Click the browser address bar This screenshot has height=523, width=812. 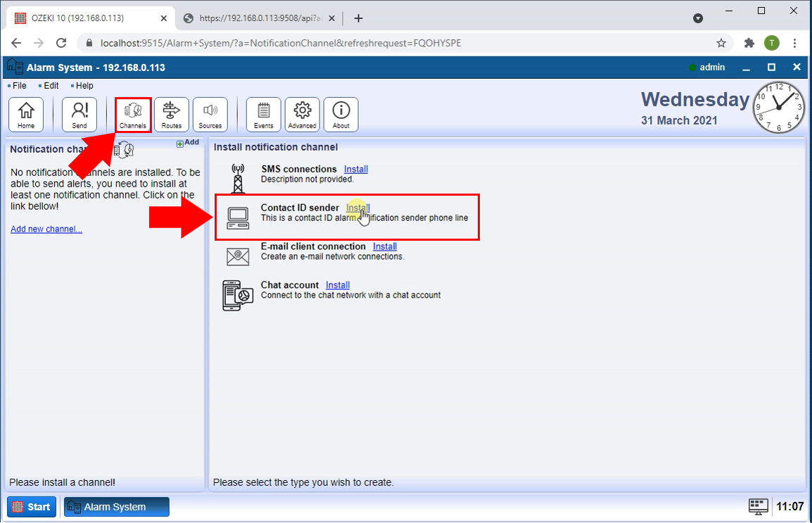click(404, 43)
